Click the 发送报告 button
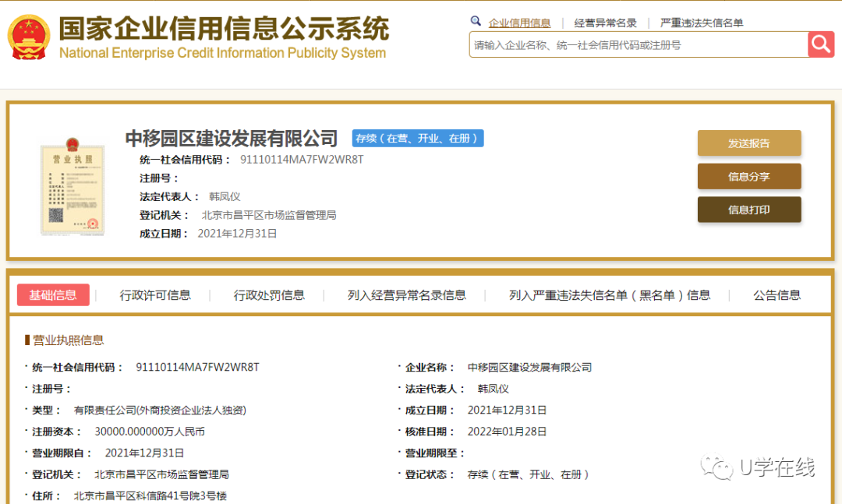This screenshot has height=504, width=842. [x=749, y=143]
